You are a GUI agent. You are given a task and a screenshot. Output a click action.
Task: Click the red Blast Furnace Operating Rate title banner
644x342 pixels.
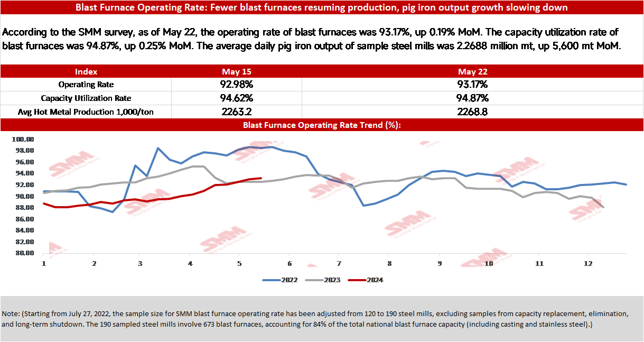pos(322,7)
